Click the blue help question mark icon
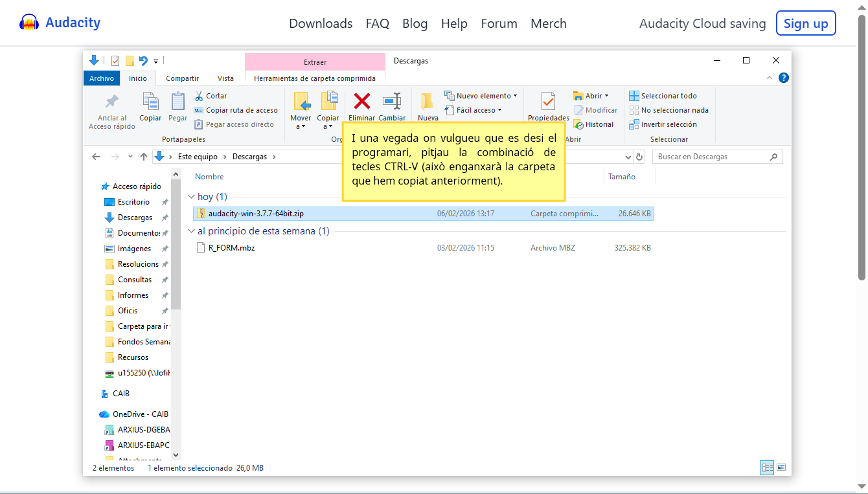The image size is (868, 494). (x=783, y=78)
